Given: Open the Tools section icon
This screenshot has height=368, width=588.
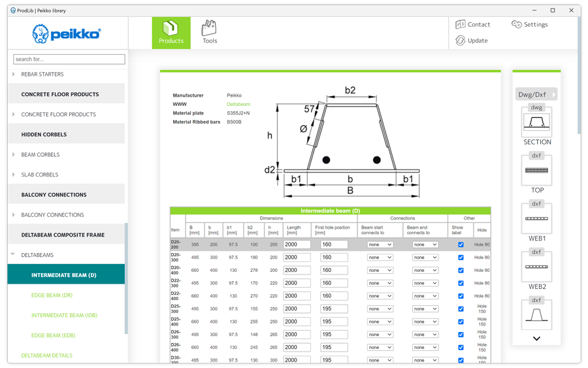Looking at the screenshot, I should (209, 29).
